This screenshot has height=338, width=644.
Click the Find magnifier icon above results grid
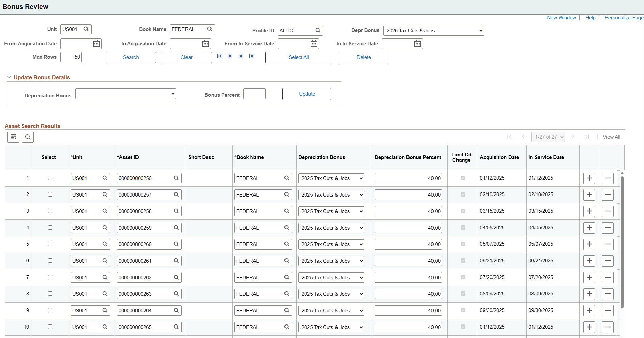click(28, 137)
